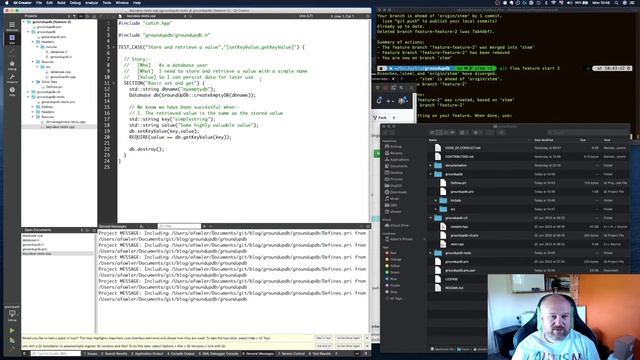The image size is (640, 360).
Task: Switch to Welcome mode in Qt Creator
Action: tap(12, 26)
